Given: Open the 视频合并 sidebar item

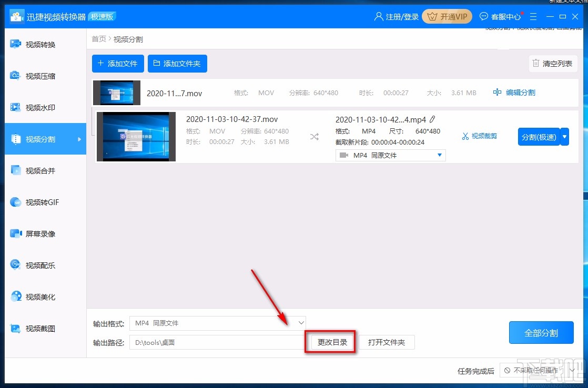Looking at the screenshot, I should 45,170.
